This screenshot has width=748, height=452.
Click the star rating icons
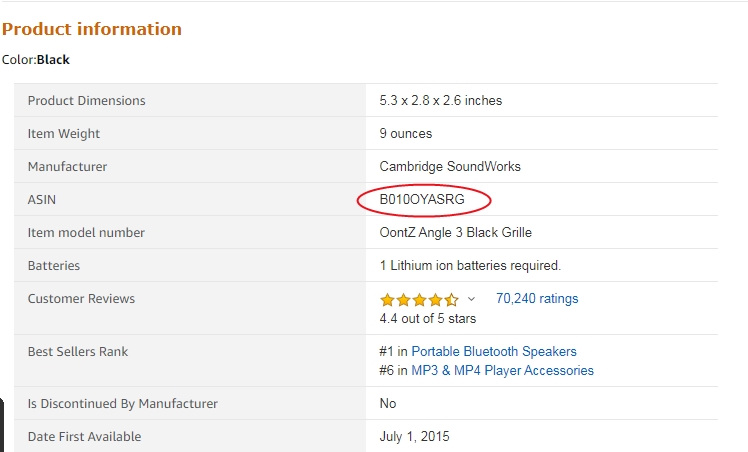point(419,299)
